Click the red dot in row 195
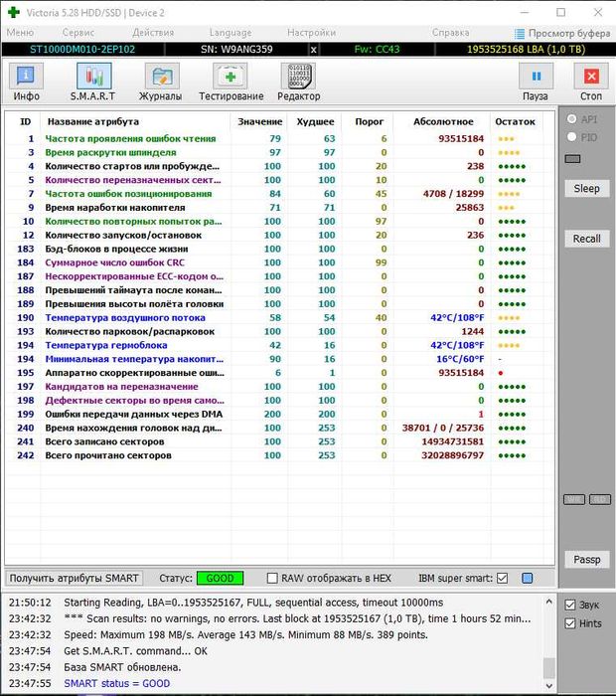 (501, 373)
